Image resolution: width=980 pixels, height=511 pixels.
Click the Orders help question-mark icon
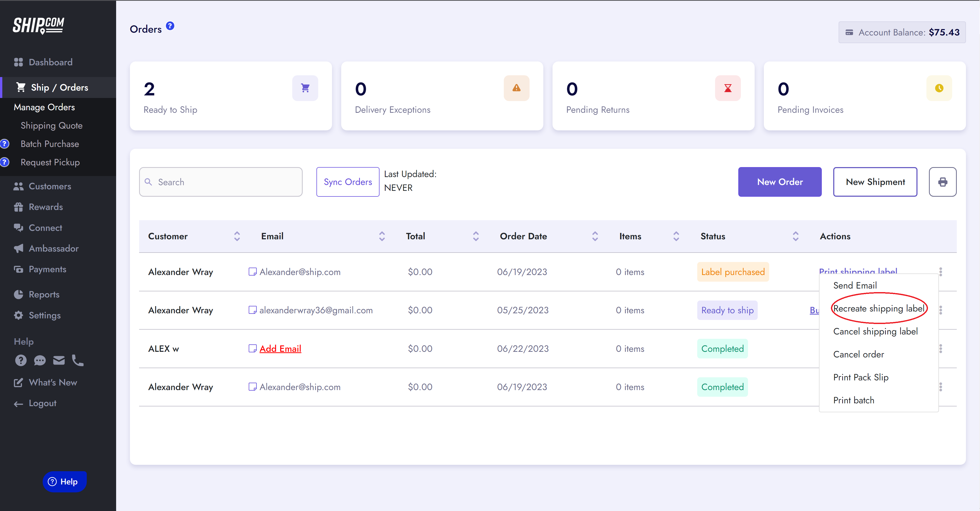pyautogui.click(x=170, y=26)
